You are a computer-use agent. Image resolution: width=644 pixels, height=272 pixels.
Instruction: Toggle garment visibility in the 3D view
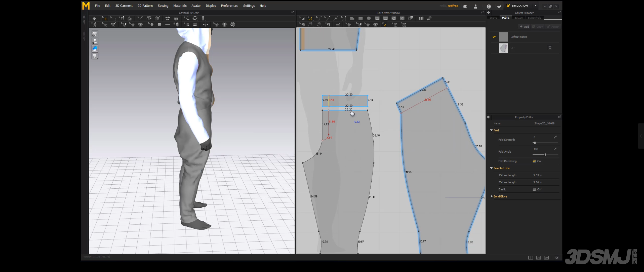click(x=95, y=34)
